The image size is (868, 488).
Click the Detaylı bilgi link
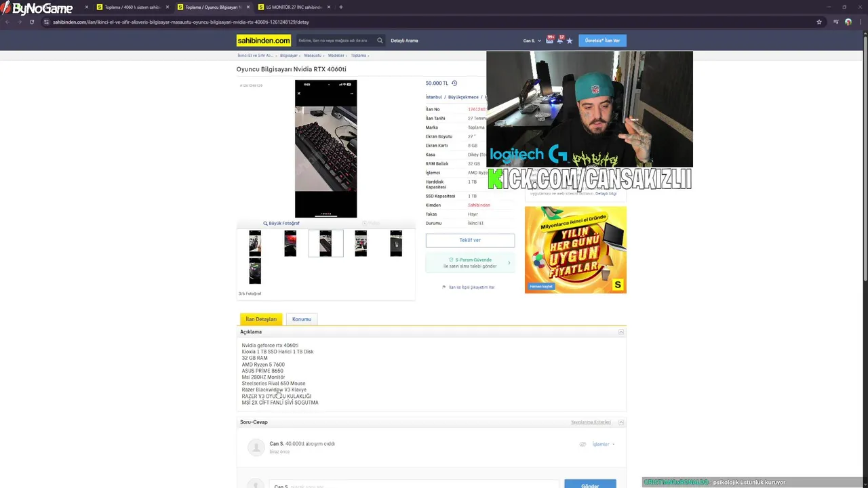coord(606,193)
